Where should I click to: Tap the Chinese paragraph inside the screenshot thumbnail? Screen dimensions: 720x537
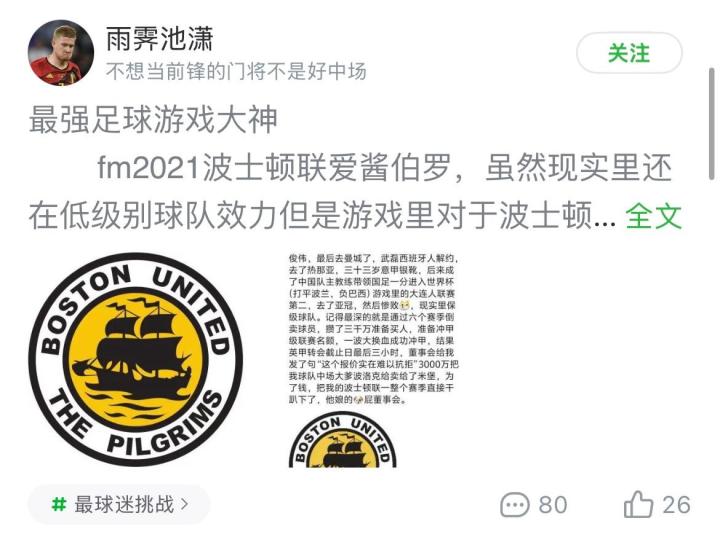373,329
